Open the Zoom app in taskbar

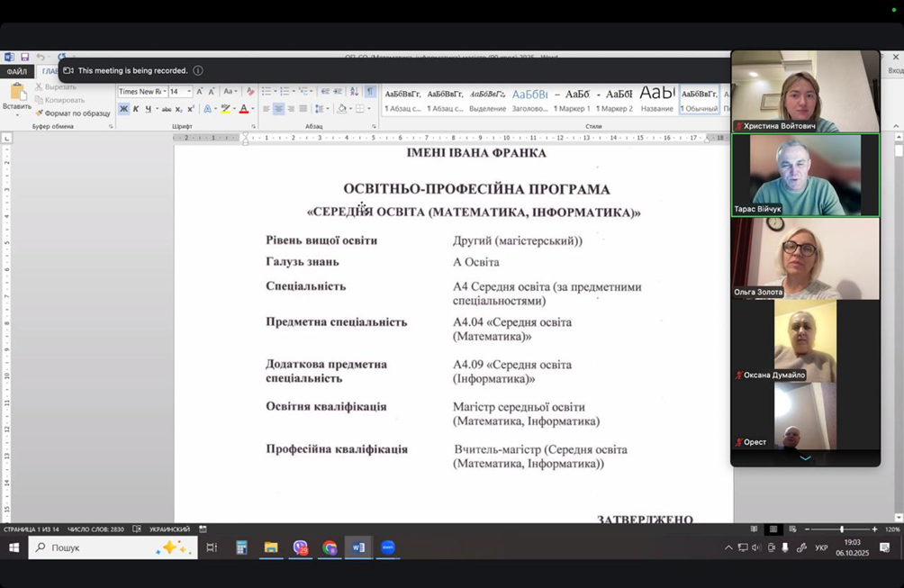click(388, 547)
